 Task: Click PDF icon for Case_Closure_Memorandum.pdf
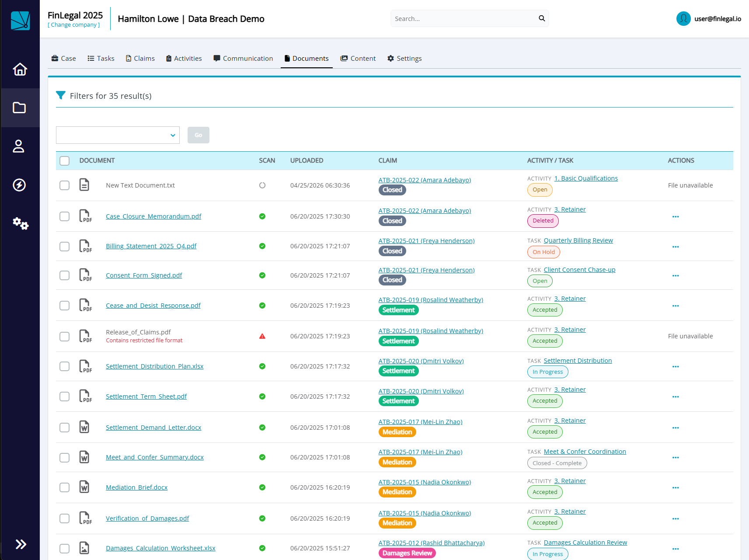85,216
